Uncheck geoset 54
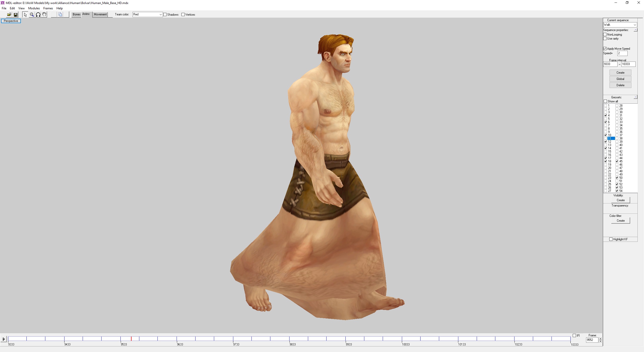644x352 pixels. 617,191
